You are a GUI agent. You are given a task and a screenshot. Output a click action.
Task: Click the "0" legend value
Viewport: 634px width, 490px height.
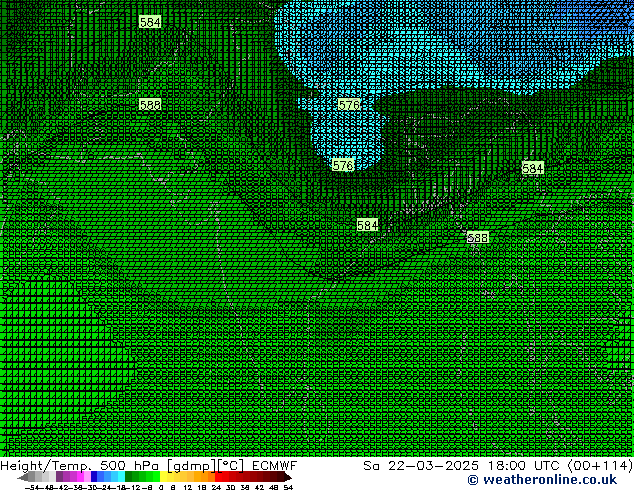(161, 487)
